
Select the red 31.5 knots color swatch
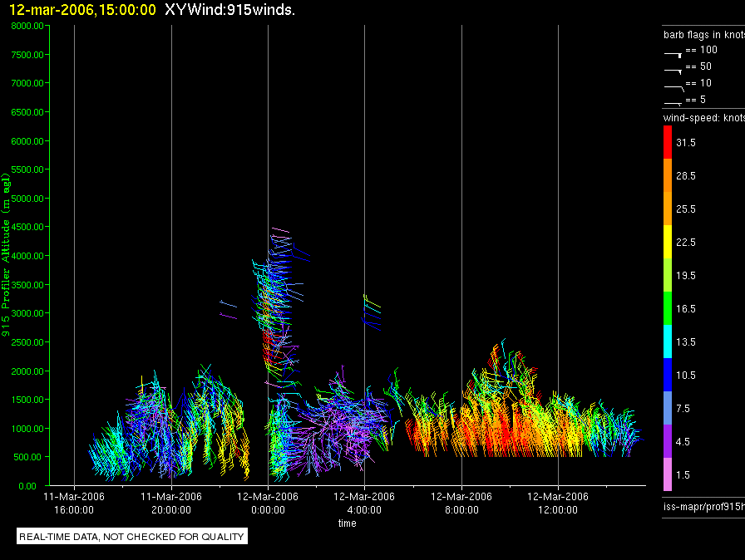tap(668, 142)
